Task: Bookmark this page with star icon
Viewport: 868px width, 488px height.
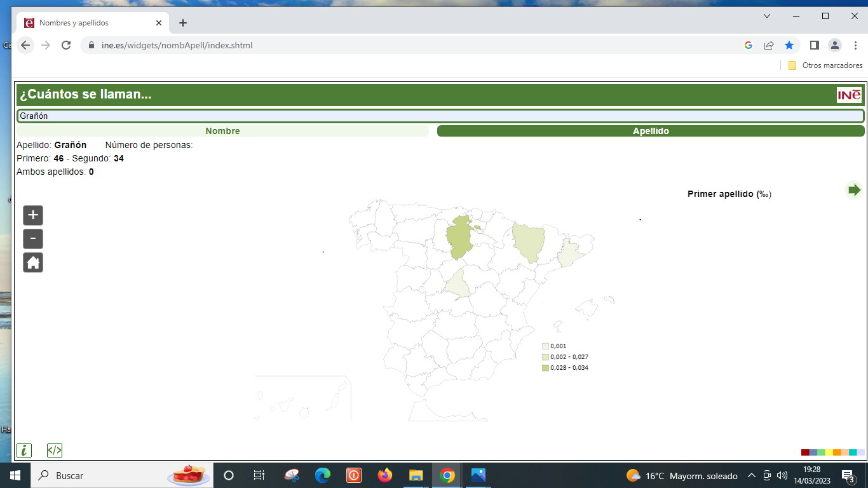Action: (789, 45)
